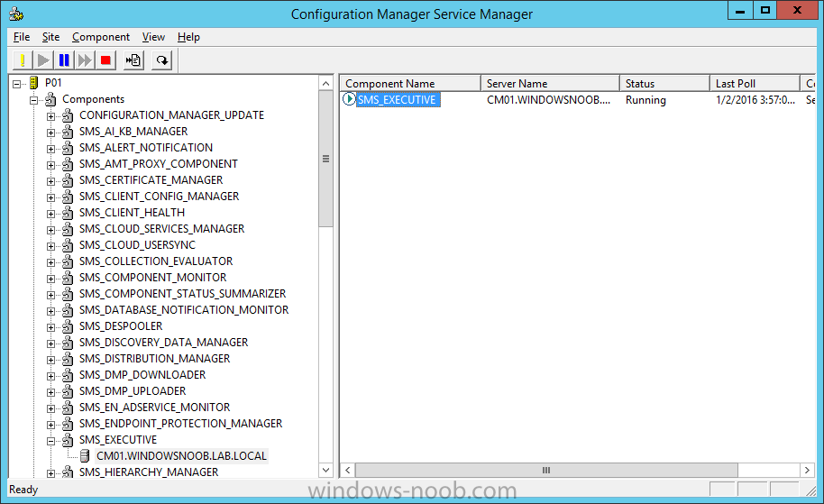Open the Site menu
Screen dimensions: 824x504
[x=51, y=37]
